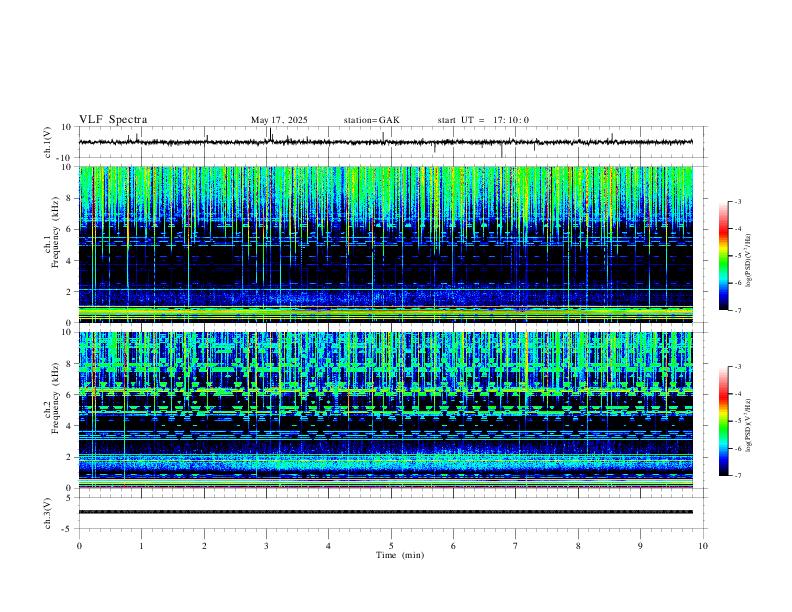
Task: Click the "-3" tick on upper color bar
Action: pyautogui.click(x=737, y=201)
